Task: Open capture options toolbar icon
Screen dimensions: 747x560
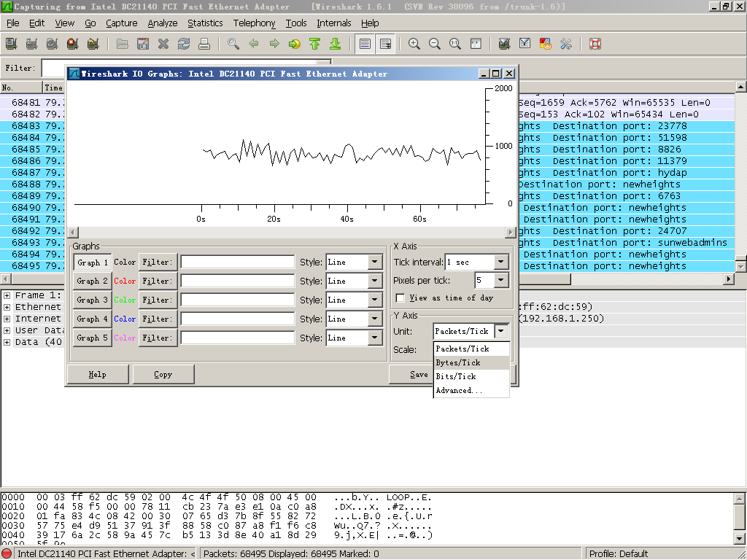Action: tap(31, 44)
